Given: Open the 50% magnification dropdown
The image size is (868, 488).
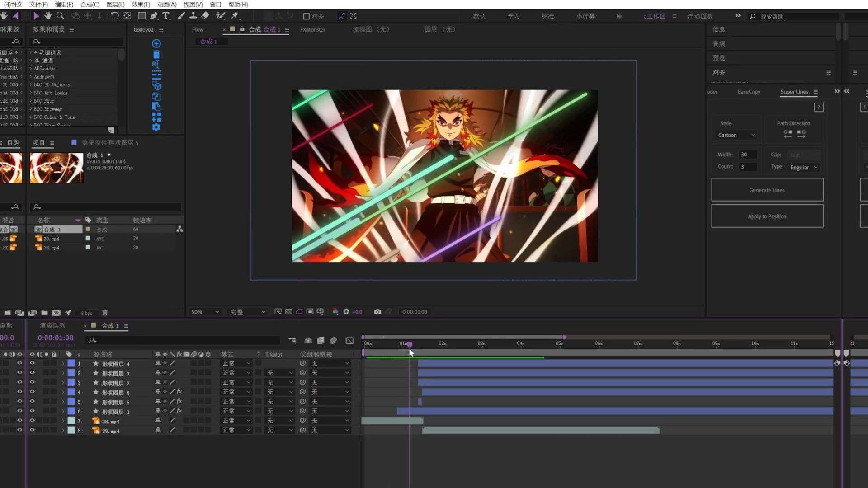Looking at the screenshot, I should coord(205,312).
